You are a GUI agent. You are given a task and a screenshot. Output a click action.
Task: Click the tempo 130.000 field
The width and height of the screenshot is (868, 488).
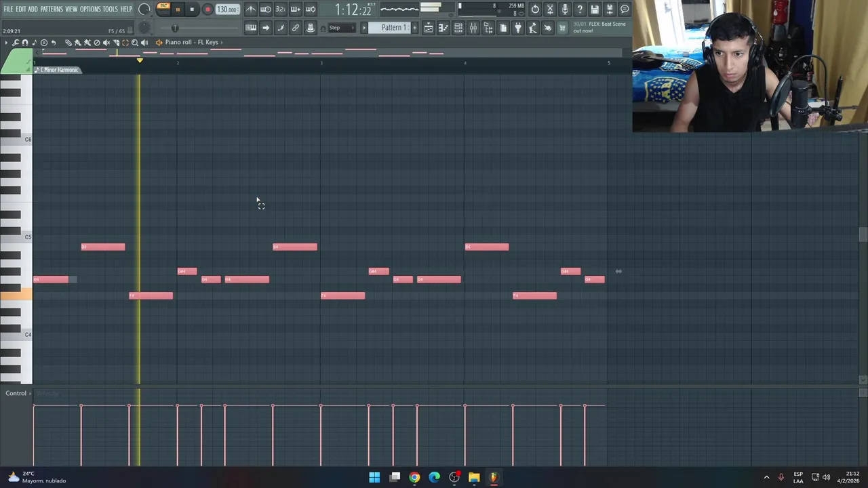[227, 9]
